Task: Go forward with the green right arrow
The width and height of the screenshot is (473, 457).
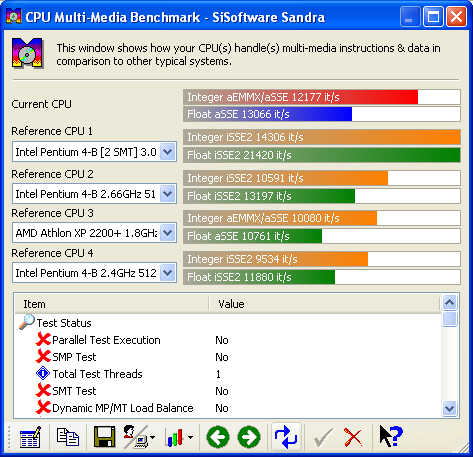Action: [x=249, y=437]
